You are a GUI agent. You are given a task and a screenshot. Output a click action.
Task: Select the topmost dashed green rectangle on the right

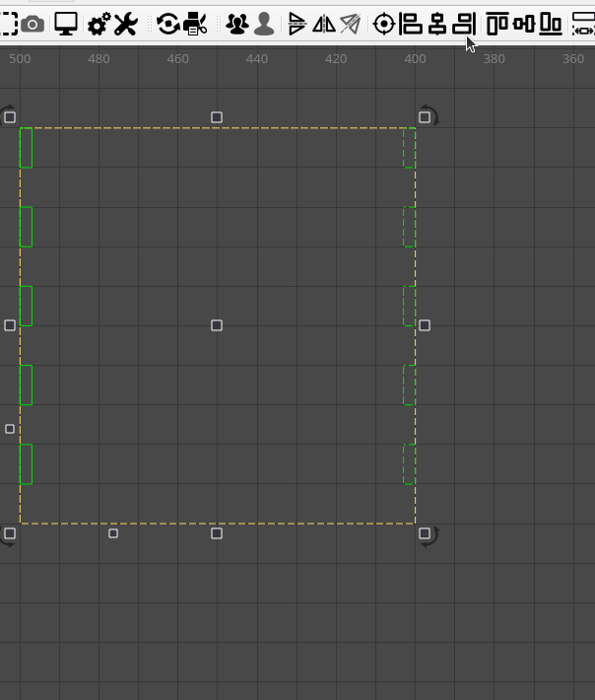pyautogui.click(x=410, y=148)
